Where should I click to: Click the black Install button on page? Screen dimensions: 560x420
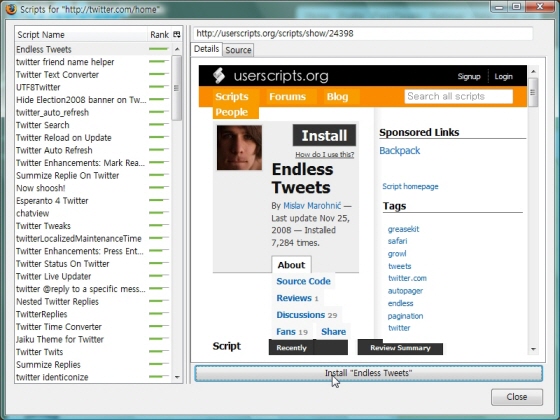(324, 135)
